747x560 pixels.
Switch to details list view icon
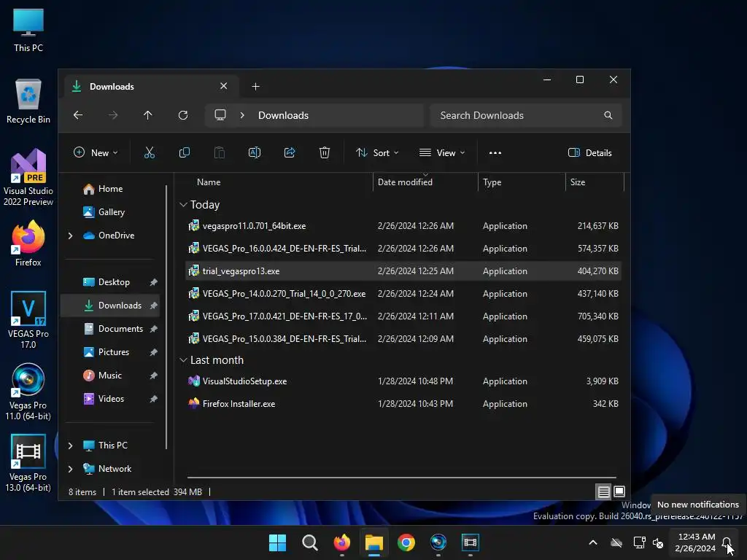[x=603, y=491]
